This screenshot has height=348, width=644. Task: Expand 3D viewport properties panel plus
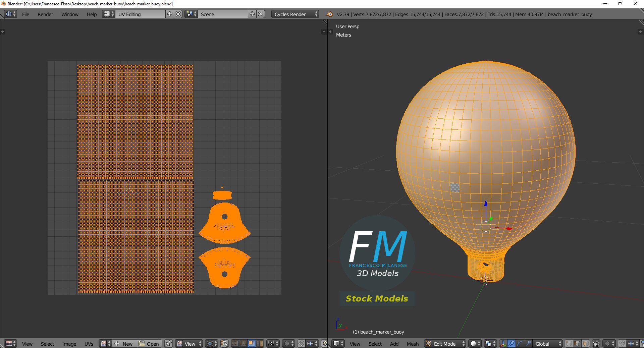(640, 32)
